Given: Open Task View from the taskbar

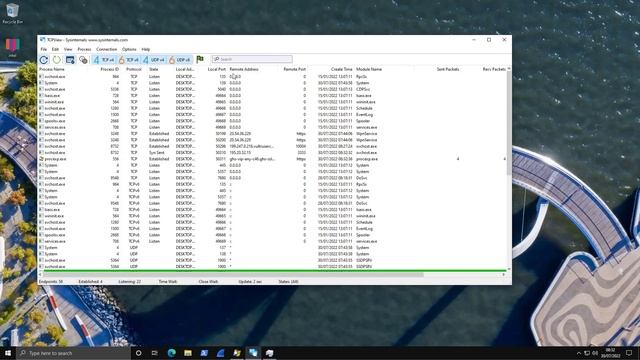Looking at the screenshot, I should (155, 353).
